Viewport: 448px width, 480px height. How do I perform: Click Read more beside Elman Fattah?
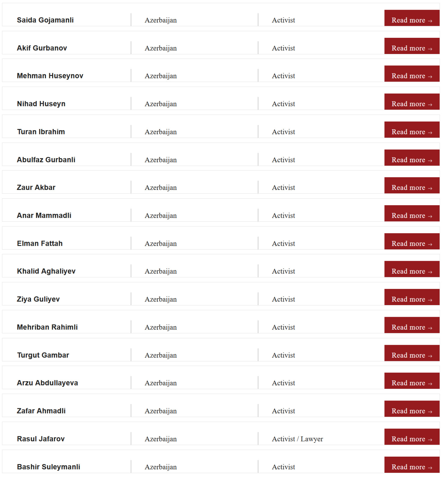point(411,242)
